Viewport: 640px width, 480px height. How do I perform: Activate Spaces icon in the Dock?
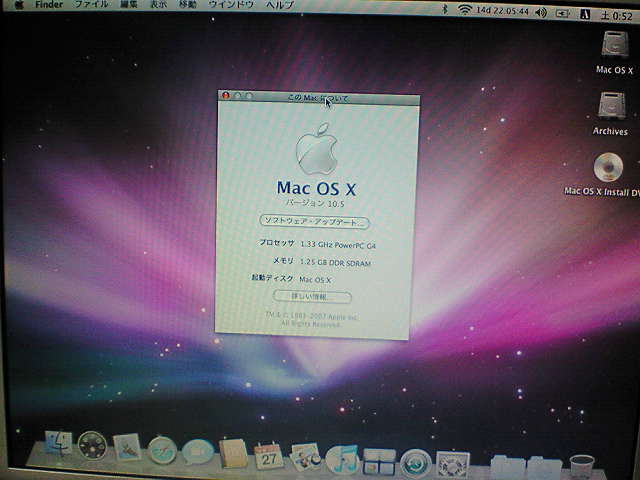click(379, 461)
